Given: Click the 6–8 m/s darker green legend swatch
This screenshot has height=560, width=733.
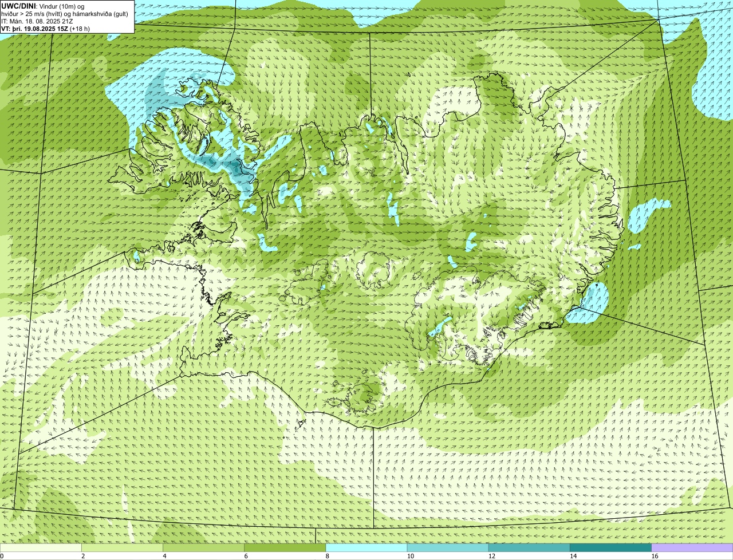Looking at the screenshot, I should click(285, 548).
